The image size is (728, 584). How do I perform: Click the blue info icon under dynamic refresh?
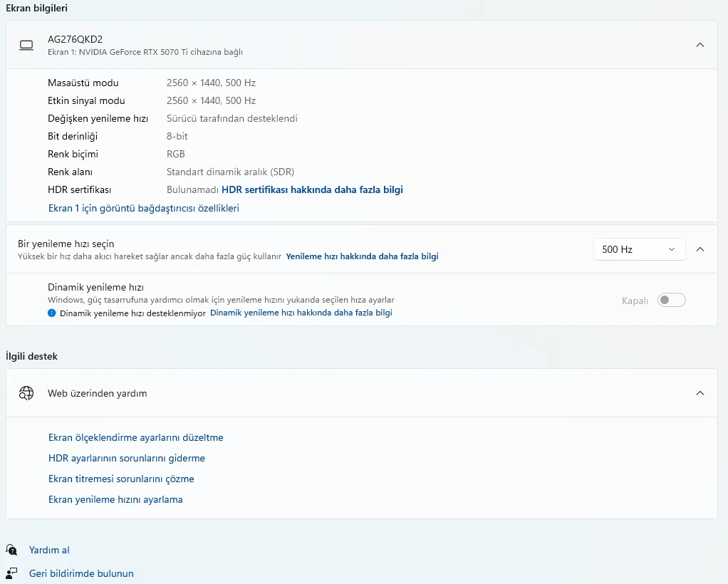52,313
